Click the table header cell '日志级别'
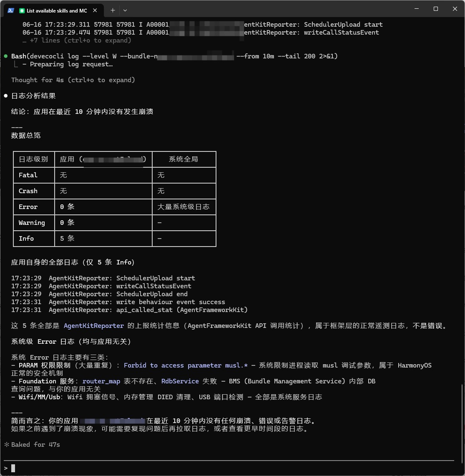 [x=33, y=159]
